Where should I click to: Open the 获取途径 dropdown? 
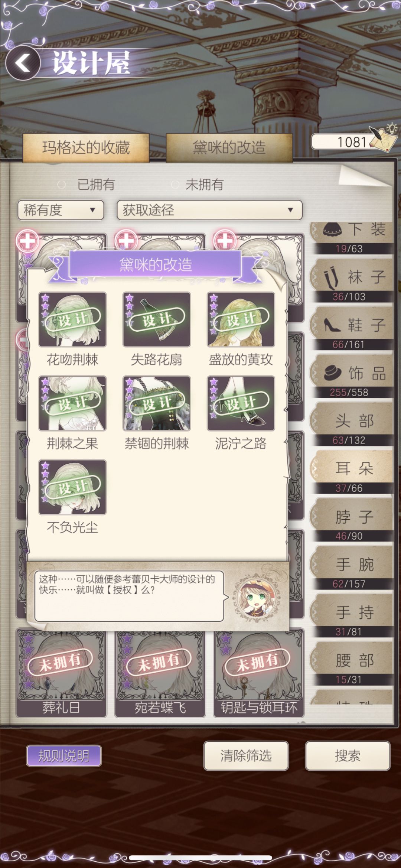pyautogui.click(x=209, y=210)
